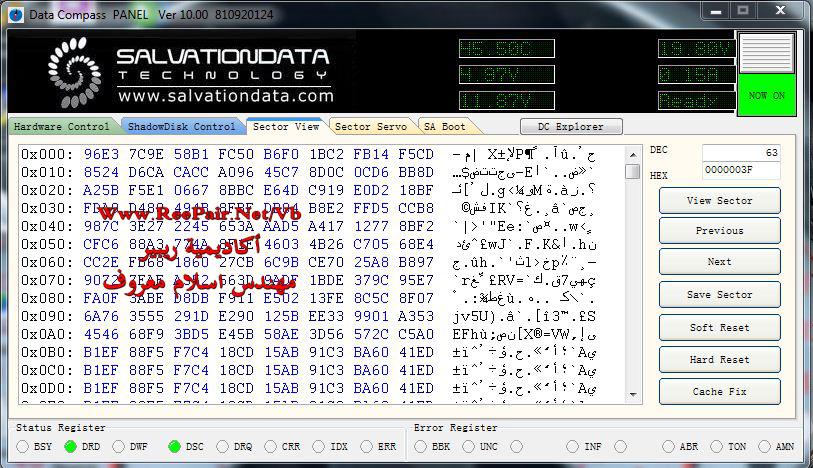Click the SalvationData spiral logo
The height and width of the screenshot is (468, 813).
[75, 72]
